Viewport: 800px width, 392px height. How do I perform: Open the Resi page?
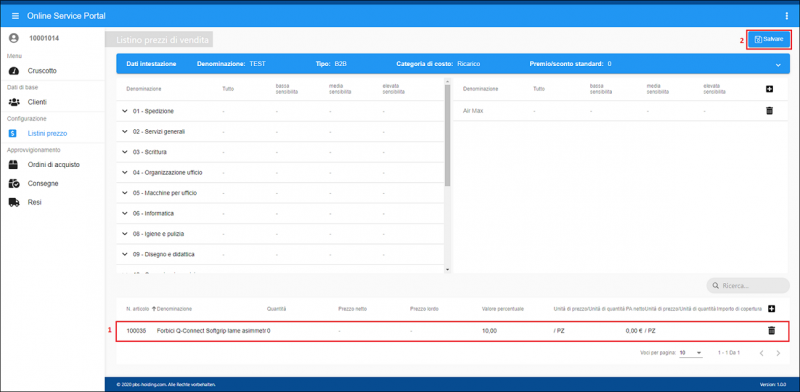[x=34, y=202]
